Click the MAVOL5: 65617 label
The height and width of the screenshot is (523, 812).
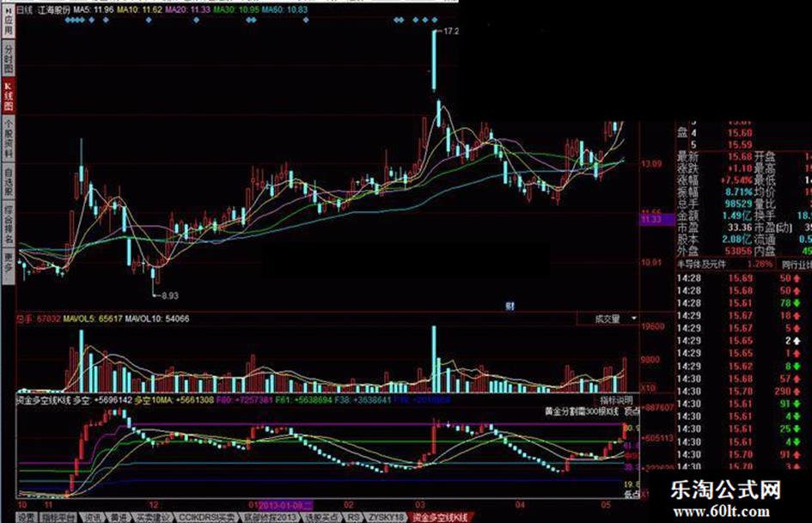pos(93,319)
